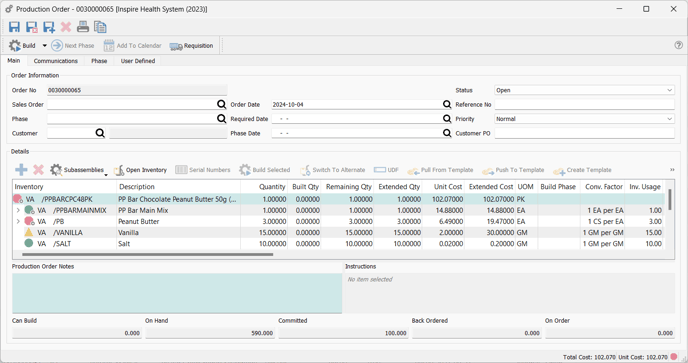Click the blue plus Add item icon
The width and height of the screenshot is (688, 363).
21,170
